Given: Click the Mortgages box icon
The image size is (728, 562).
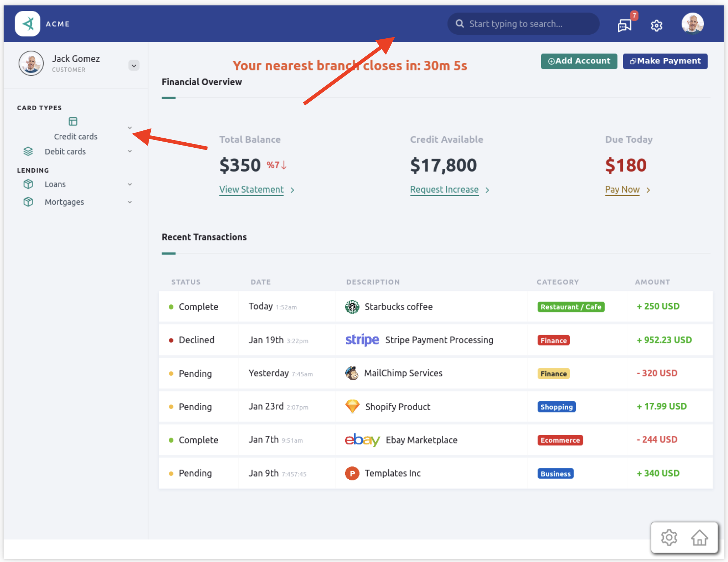Looking at the screenshot, I should click(x=28, y=202).
